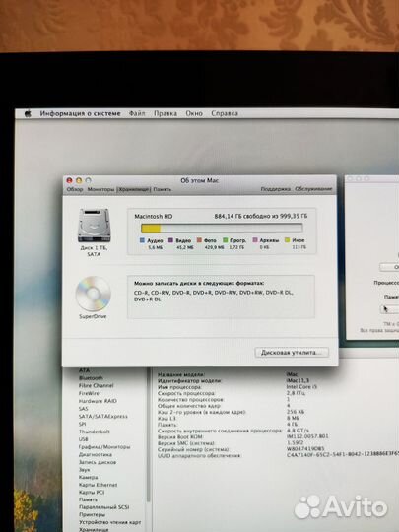Open the Обслуживание section
Viewport: 399px width, 532px height.
click(313, 189)
